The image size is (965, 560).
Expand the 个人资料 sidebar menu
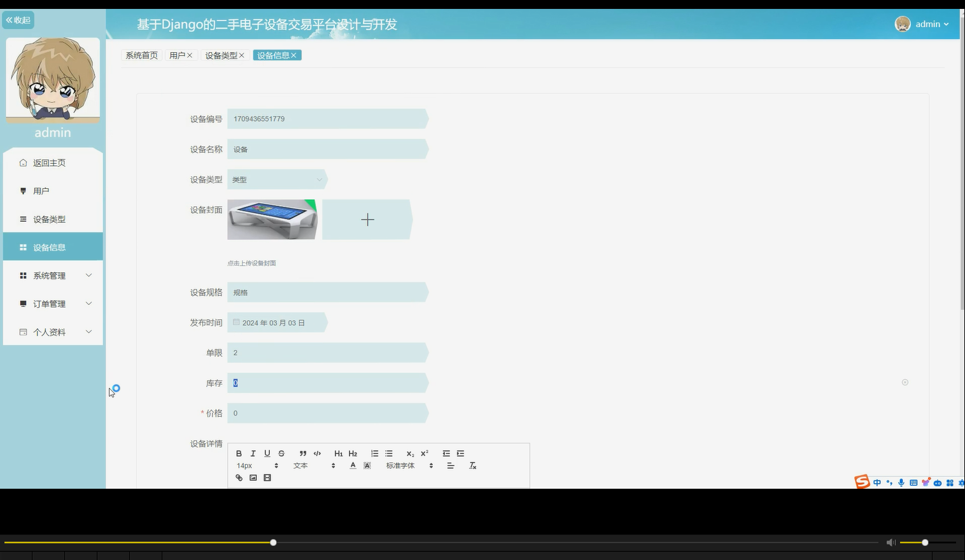(x=53, y=332)
